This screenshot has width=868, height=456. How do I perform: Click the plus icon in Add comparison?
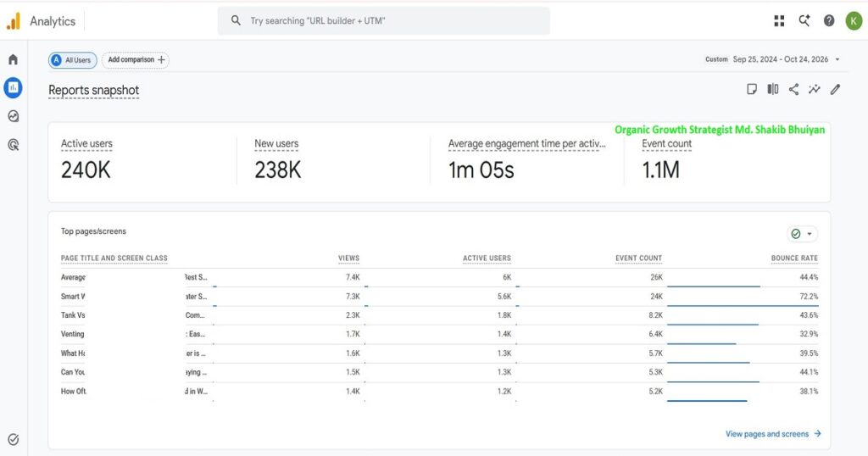coord(161,60)
